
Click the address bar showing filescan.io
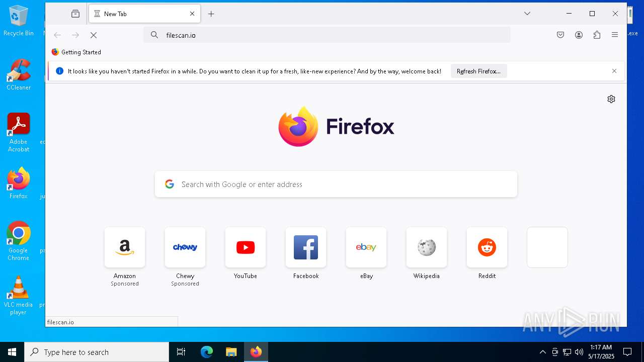327,35
